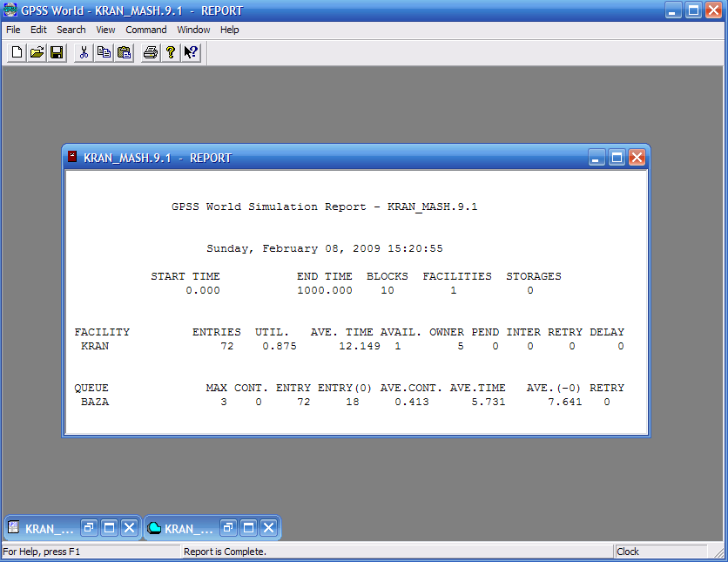Open the Edit menu

[38, 30]
